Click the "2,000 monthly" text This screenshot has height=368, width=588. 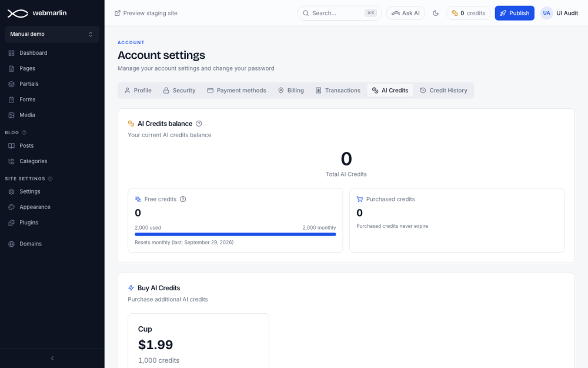point(319,227)
